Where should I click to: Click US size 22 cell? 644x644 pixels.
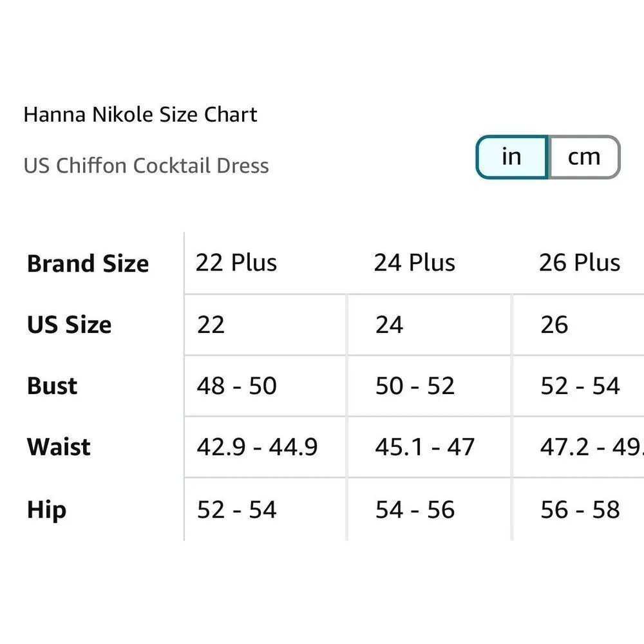[211, 325]
